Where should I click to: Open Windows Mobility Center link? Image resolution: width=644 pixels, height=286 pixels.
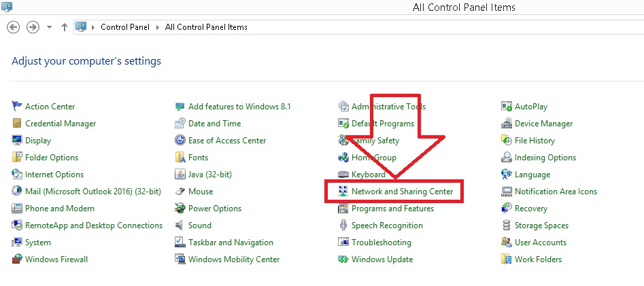[x=234, y=260]
